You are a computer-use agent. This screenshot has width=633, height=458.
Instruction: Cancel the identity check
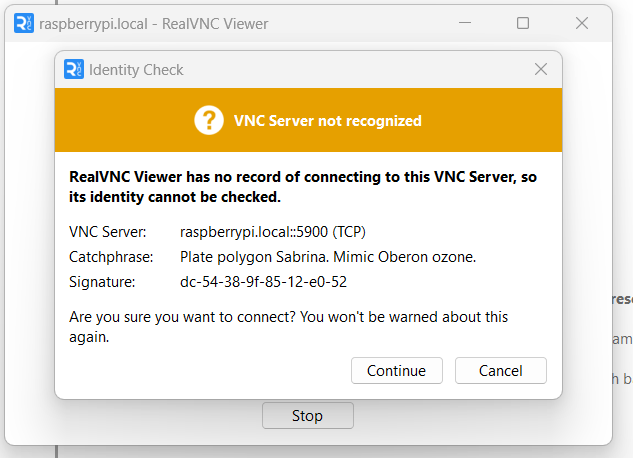click(x=500, y=371)
